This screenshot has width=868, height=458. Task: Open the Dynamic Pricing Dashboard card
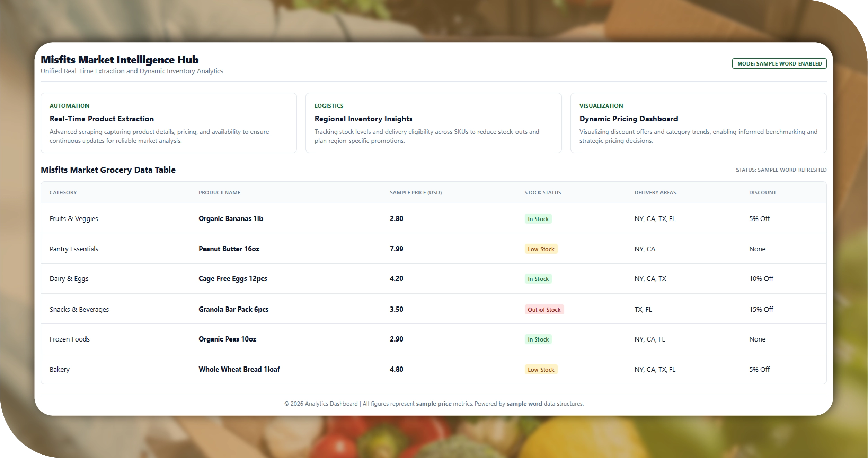pos(698,123)
